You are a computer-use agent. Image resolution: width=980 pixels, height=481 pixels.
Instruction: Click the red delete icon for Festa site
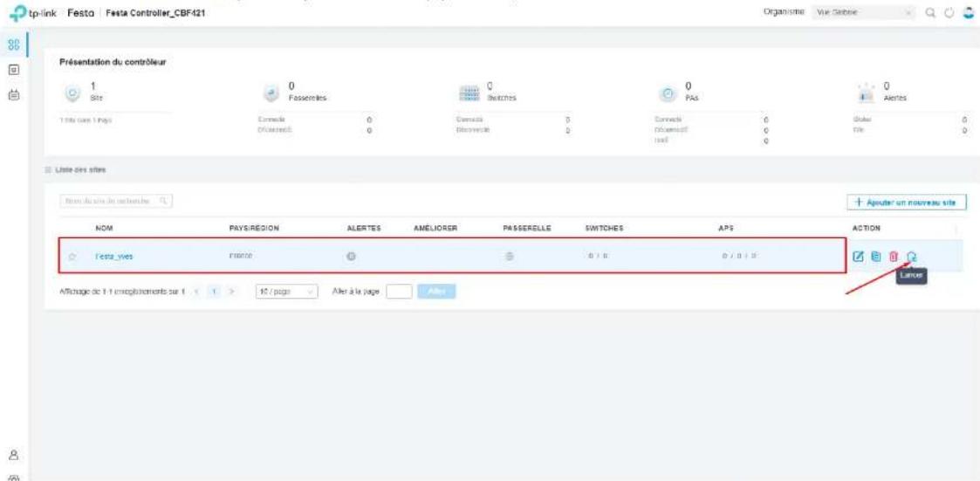[894, 256]
